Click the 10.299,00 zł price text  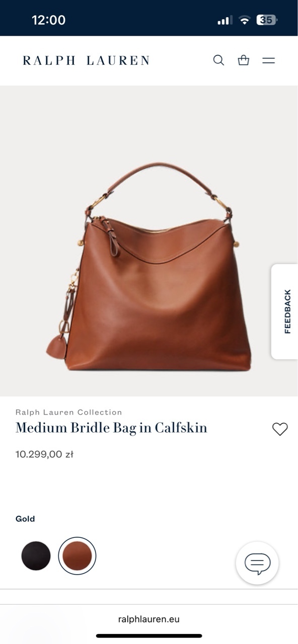(44, 454)
